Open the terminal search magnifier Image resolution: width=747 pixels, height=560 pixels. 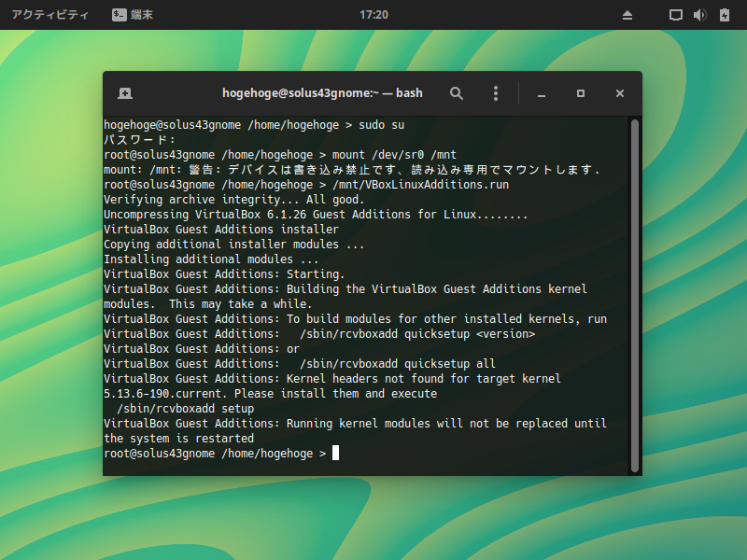457,93
